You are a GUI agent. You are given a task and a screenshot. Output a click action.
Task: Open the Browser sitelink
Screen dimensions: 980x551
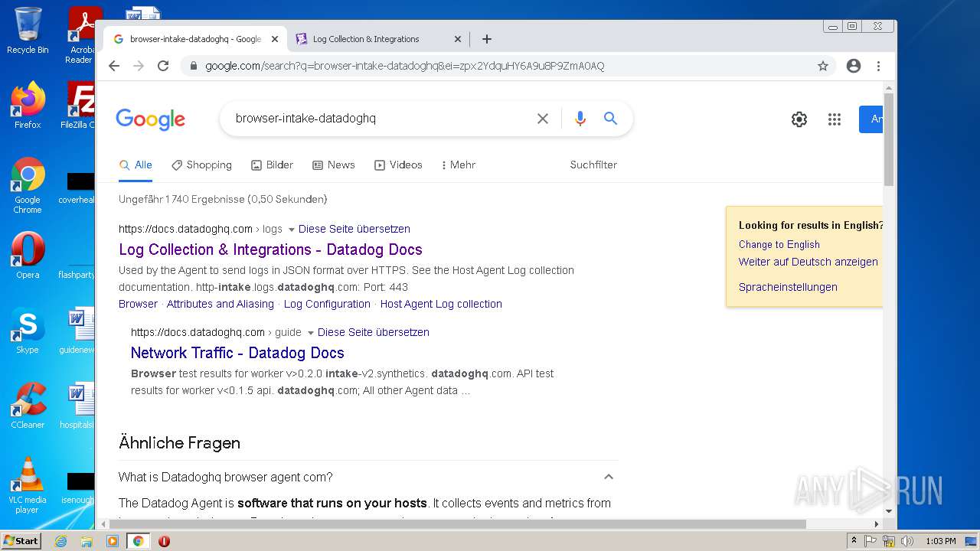pyautogui.click(x=138, y=304)
